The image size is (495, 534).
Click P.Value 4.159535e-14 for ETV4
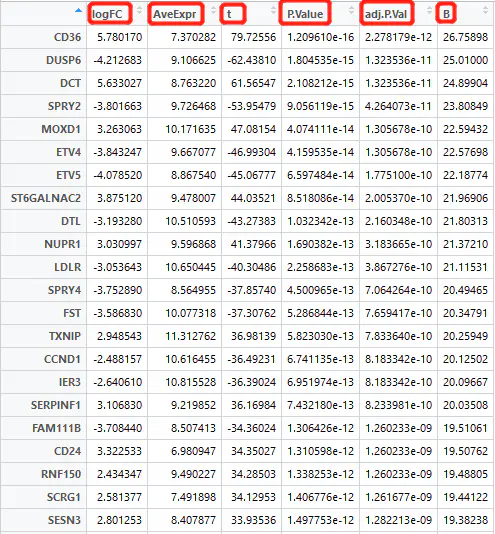[x=320, y=152]
